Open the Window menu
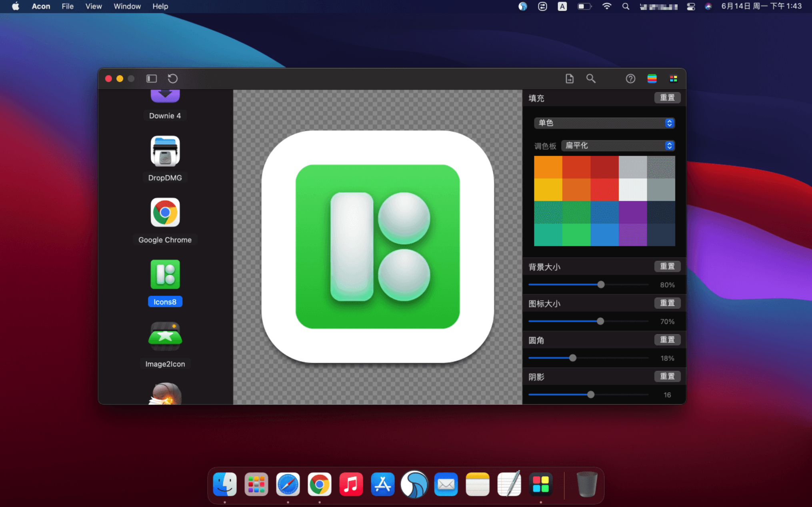Image resolution: width=812 pixels, height=507 pixels. [x=127, y=6]
